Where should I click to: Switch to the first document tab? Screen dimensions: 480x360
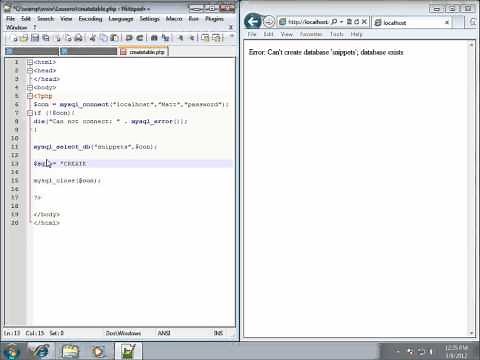[x=32, y=51]
